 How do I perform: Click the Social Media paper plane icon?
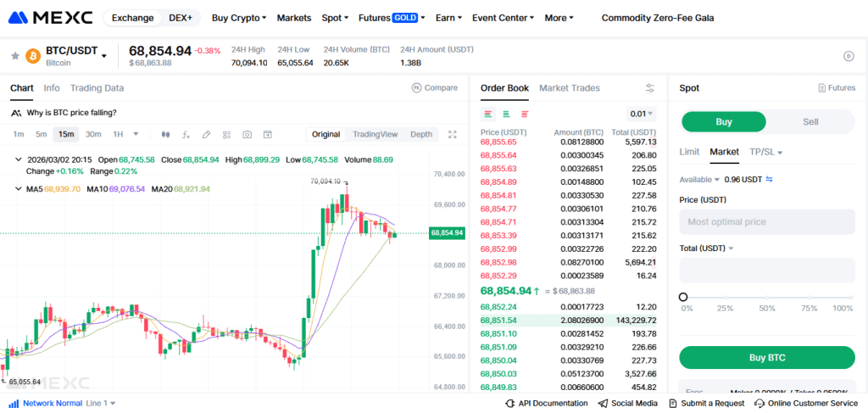pyautogui.click(x=603, y=404)
